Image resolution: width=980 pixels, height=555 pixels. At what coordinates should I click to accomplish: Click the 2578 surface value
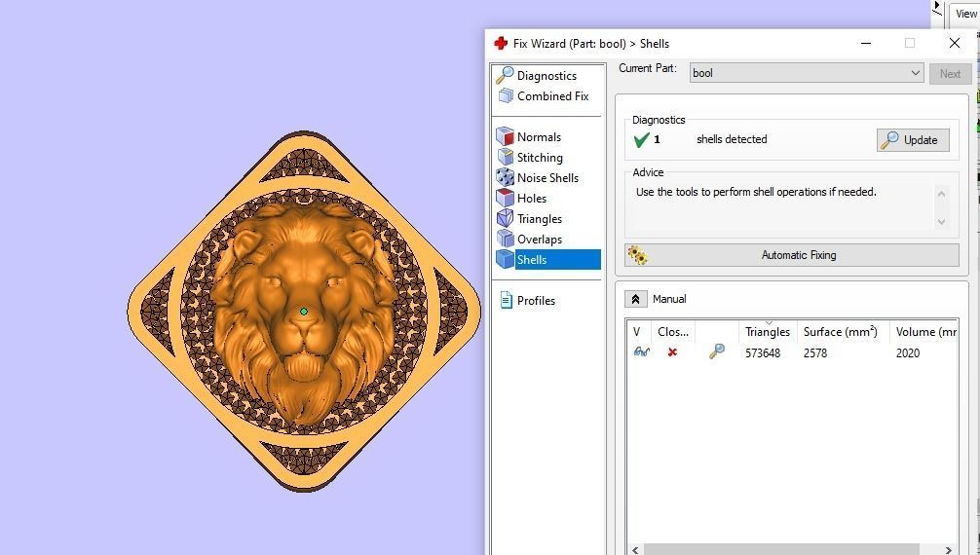coord(815,353)
